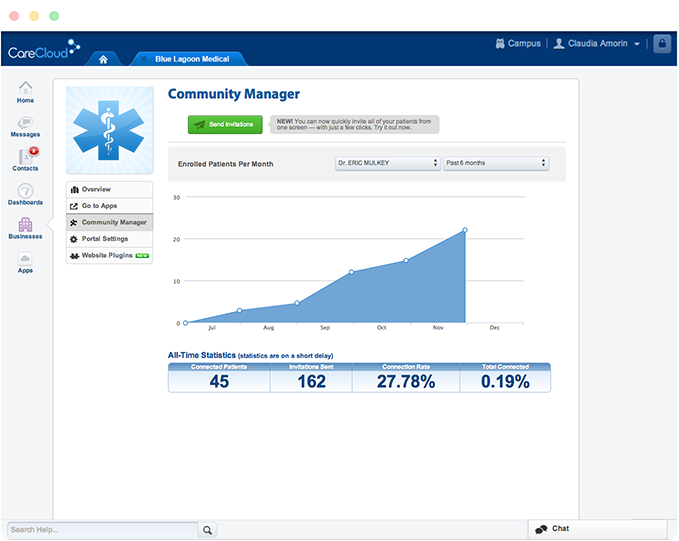The height and width of the screenshot is (541, 679).
Task: Focus the Search Help input field
Action: point(103,530)
